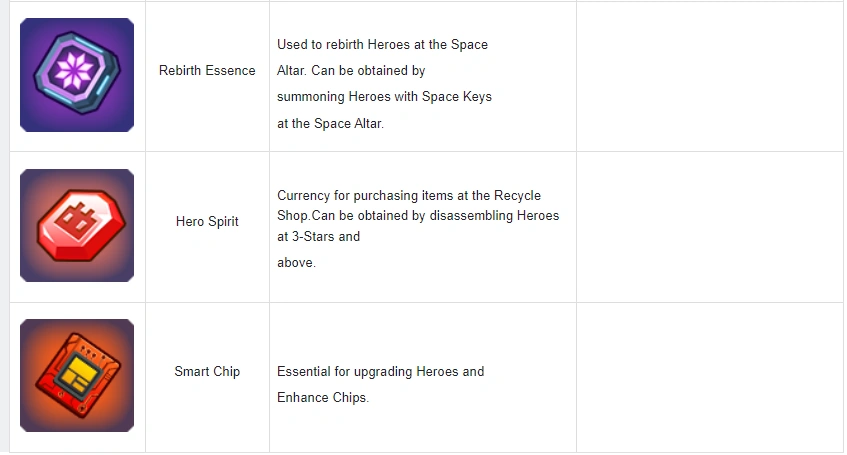Click 'Used to rebirth Heroes' text
Screen dimensions: 847x455
(x=344, y=45)
